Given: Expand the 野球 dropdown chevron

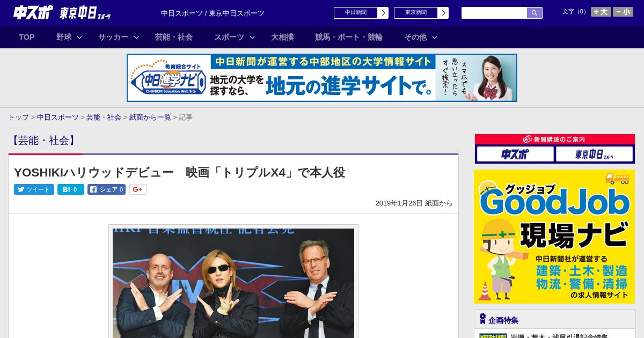Looking at the screenshot, I should tap(79, 37).
